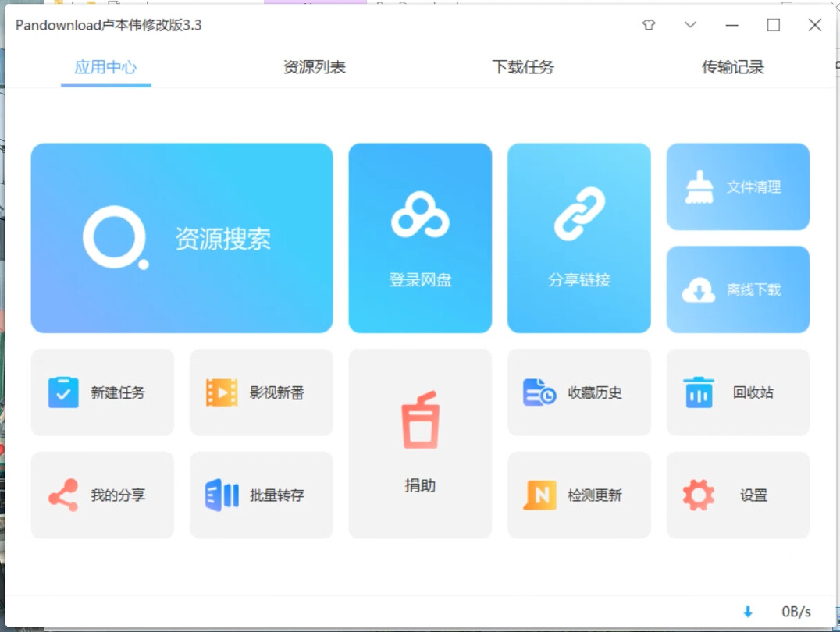Start an 离线下载 offline download

pos(737,289)
